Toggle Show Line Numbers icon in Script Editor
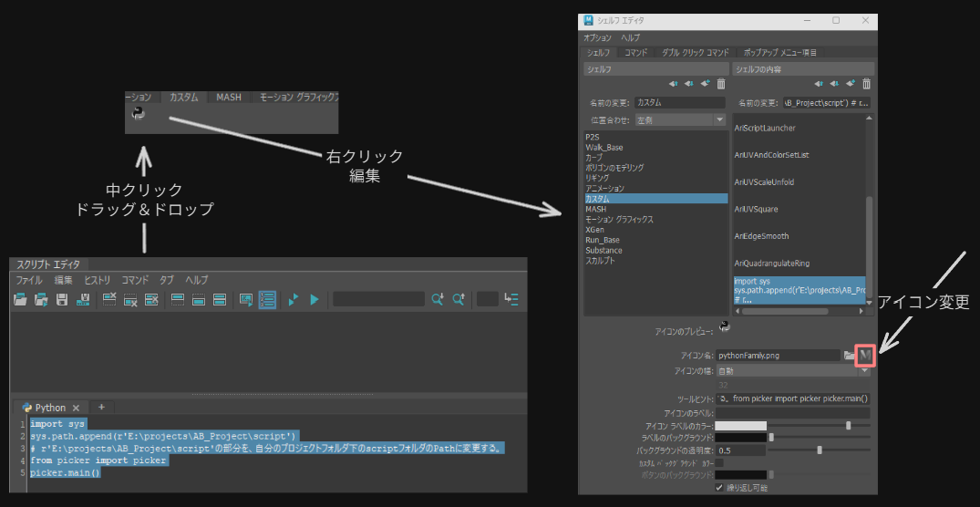The width and height of the screenshot is (980, 507). tap(266, 299)
